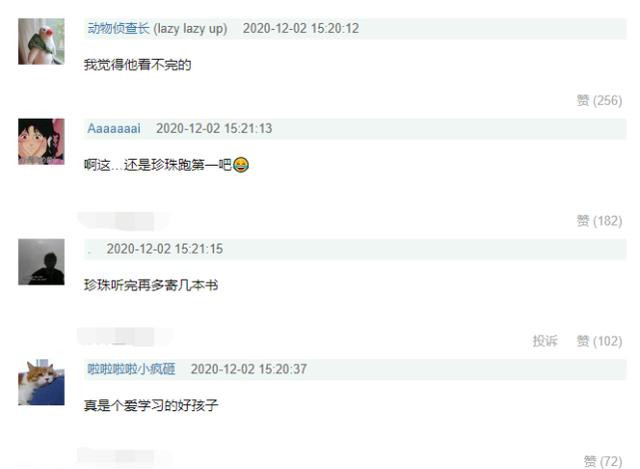Click the timestamp 2020-12-02 15:21:15
Screen dimensions: 640x469
point(165,249)
